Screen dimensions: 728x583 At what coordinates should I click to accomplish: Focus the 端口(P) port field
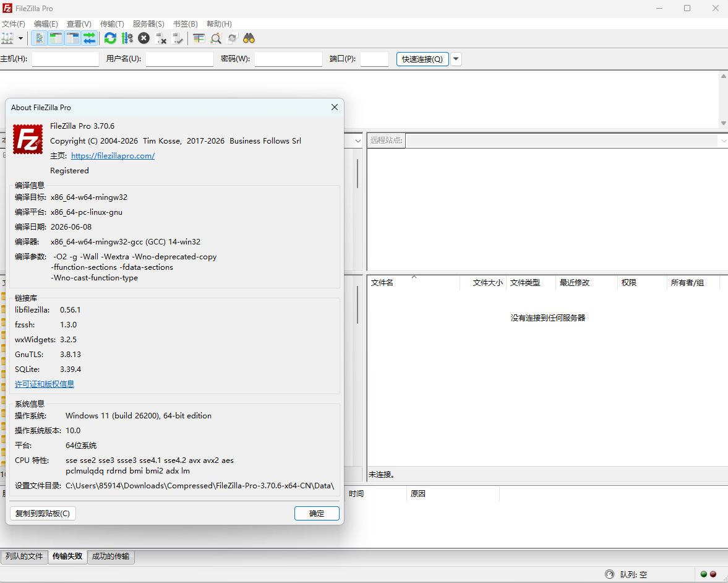(x=374, y=59)
